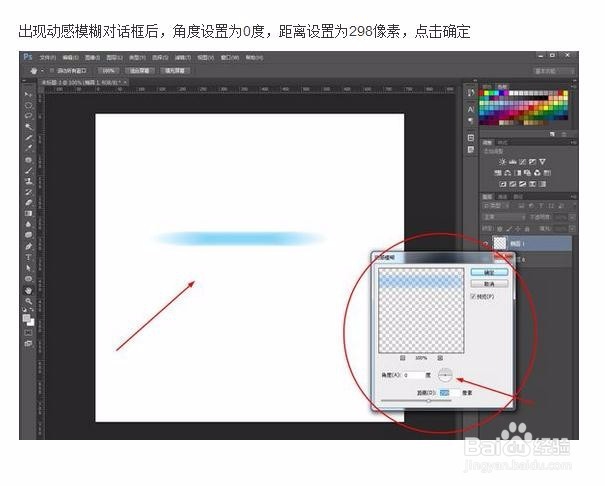Image resolution: width=605 pixels, height=486 pixels.
Task: Click the angle dial in Motion Blur dialog
Action: coord(445,375)
